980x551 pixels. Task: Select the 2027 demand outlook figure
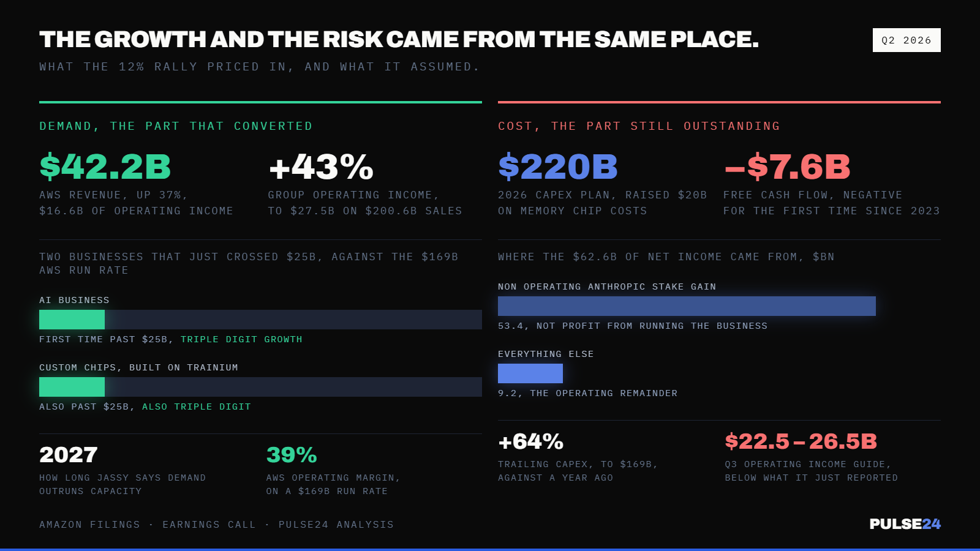pos(69,455)
